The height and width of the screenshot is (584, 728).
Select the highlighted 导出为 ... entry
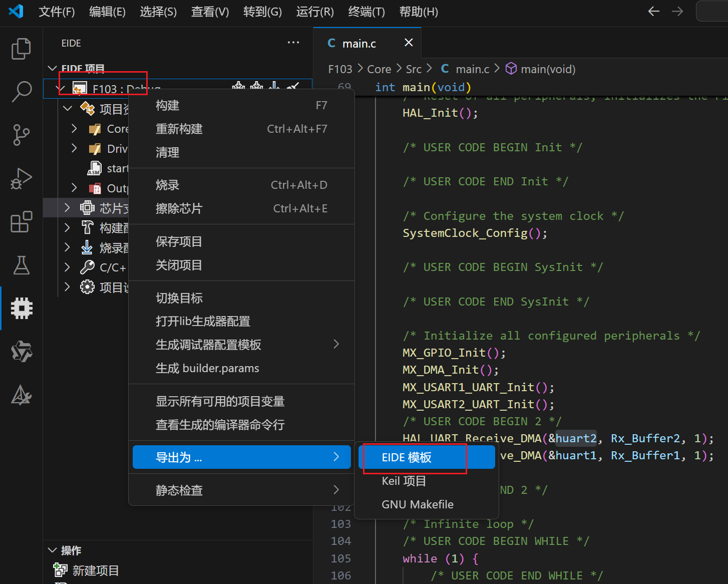tap(241, 457)
